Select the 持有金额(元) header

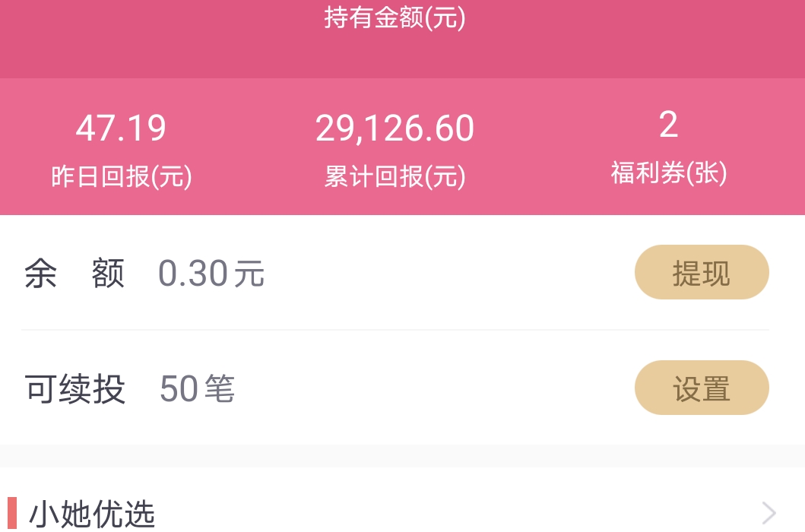(x=395, y=17)
